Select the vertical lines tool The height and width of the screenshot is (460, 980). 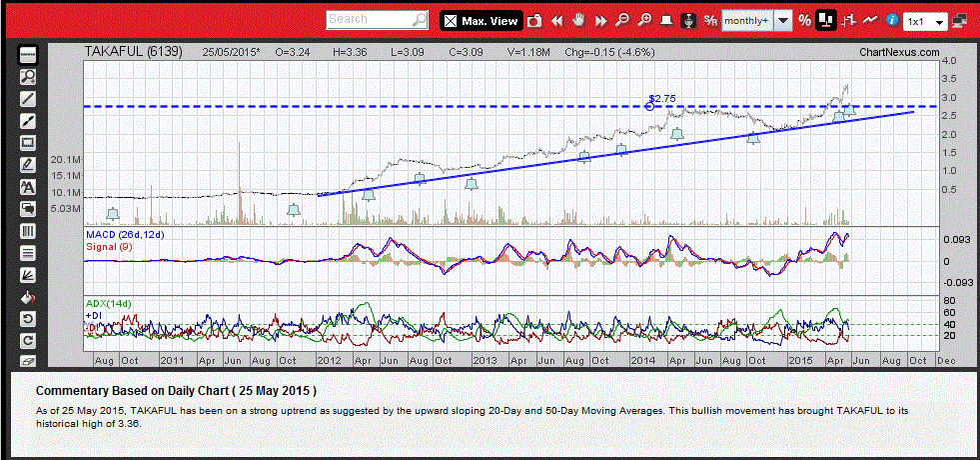click(x=28, y=231)
